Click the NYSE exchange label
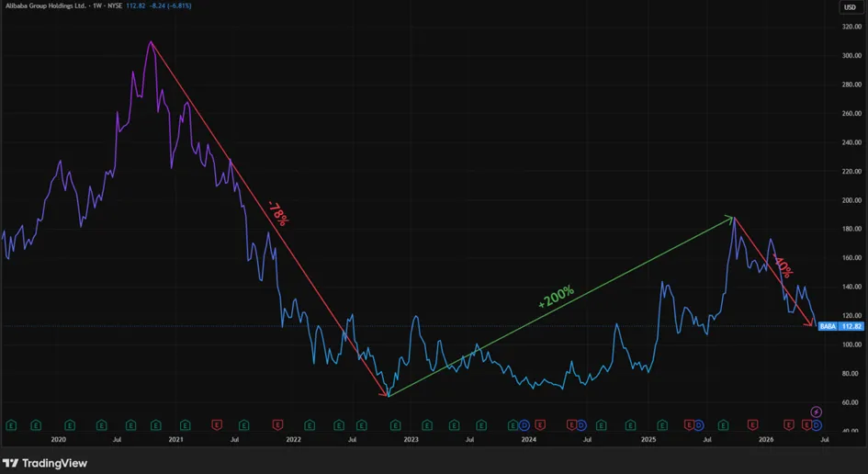This screenshot has height=474, width=868. click(115, 6)
